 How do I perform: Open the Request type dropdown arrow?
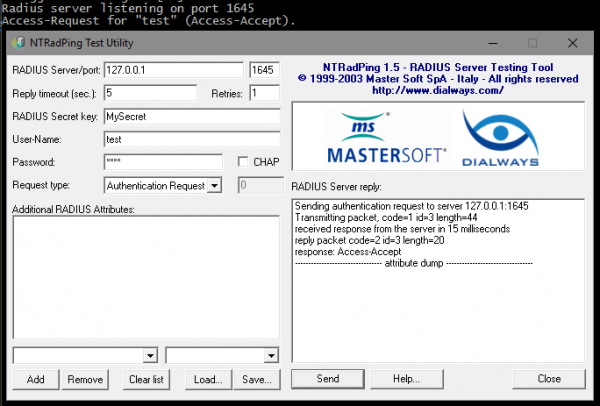[x=215, y=186]
